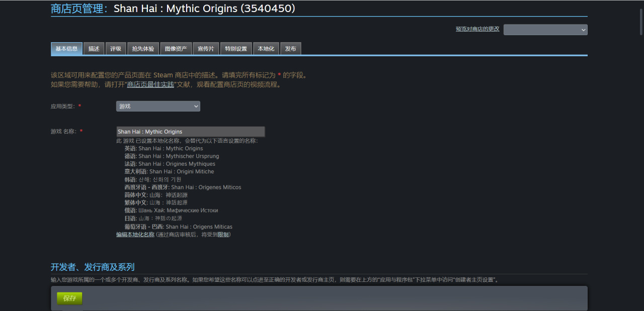Image resolution: width=644 pixels, height=311 pixels.
Task: Click the green 保存 button
Action: pyautogui.click(x=69, y=298)
